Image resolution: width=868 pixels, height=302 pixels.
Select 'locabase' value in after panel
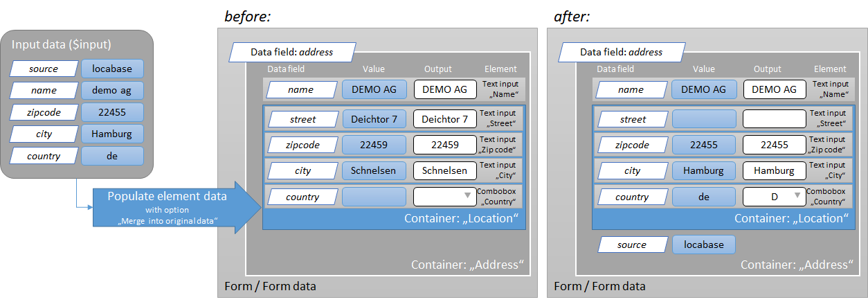click(x=704, y=245)
